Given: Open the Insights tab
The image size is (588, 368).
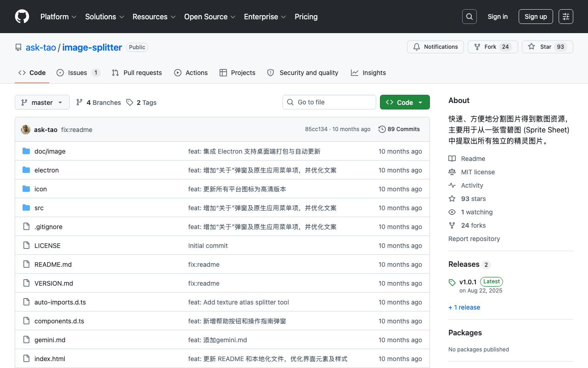Looking at the screenshot, I should pyautogui.click(x=368, y=73).
